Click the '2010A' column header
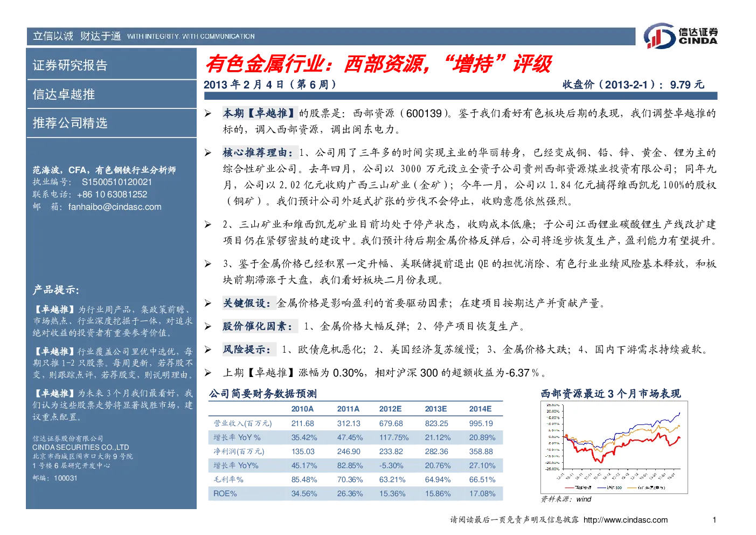 point(302,409)
